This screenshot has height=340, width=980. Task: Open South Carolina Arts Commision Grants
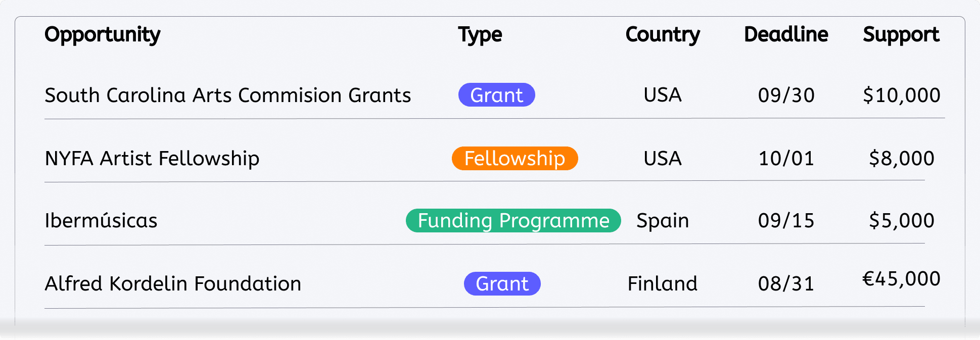click(227, 95)
